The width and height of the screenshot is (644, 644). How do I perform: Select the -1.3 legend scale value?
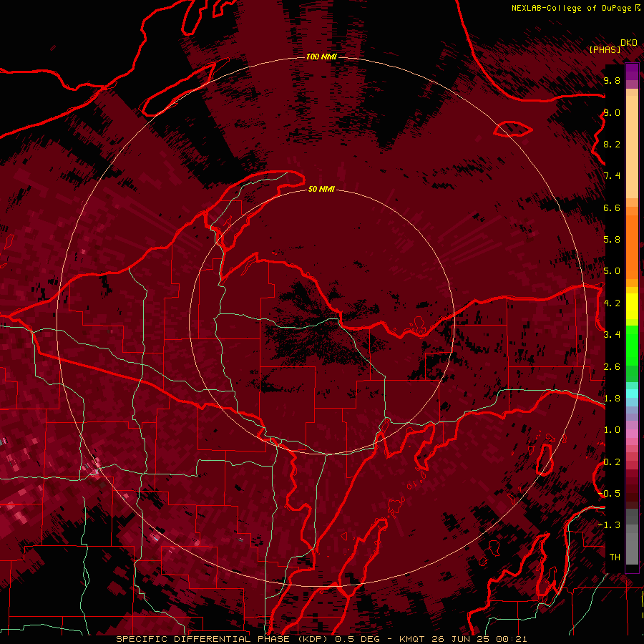click(610, 525)
